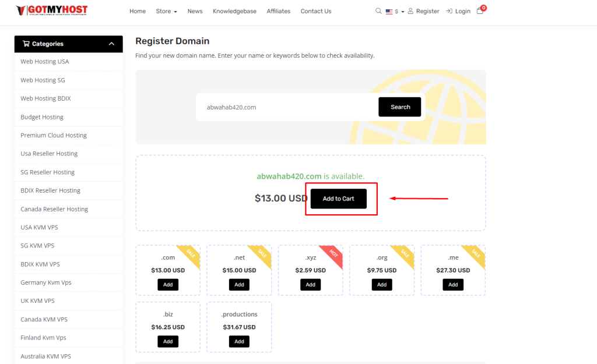The height and width of the screenshot is (364, 597).
Task: Collapse the Categories panel chevron
Action: coord(111,44)
